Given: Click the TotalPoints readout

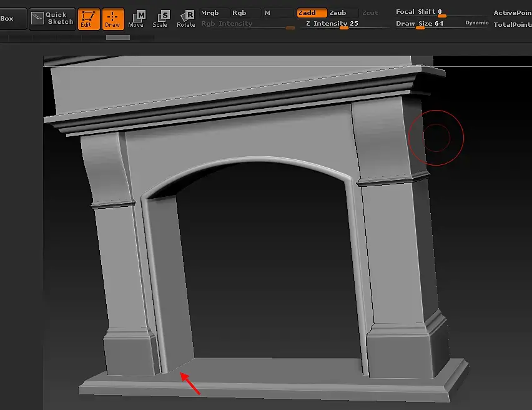Looking at the screenshot, I should tap(513, 24).
